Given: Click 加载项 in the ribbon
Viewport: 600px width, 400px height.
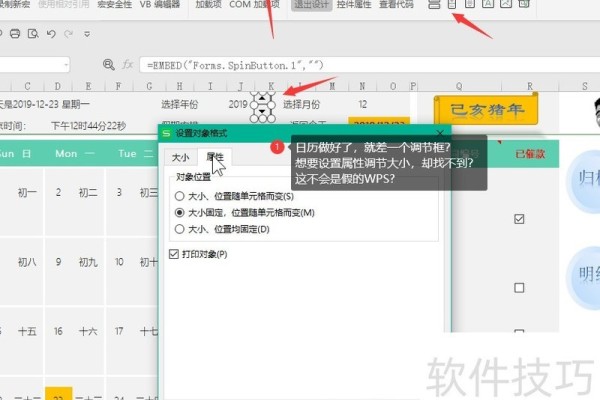Looking at the screenshot, I should 209,5.
